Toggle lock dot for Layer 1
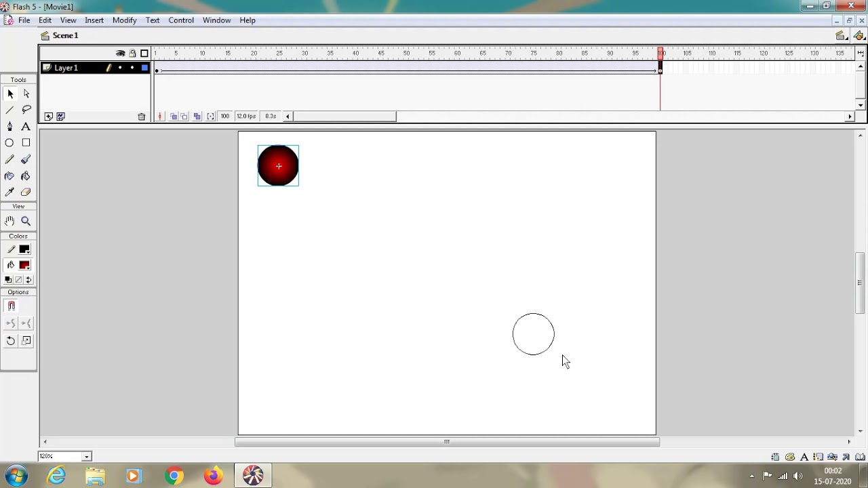The image size is (868, 488). coord(132,68)
